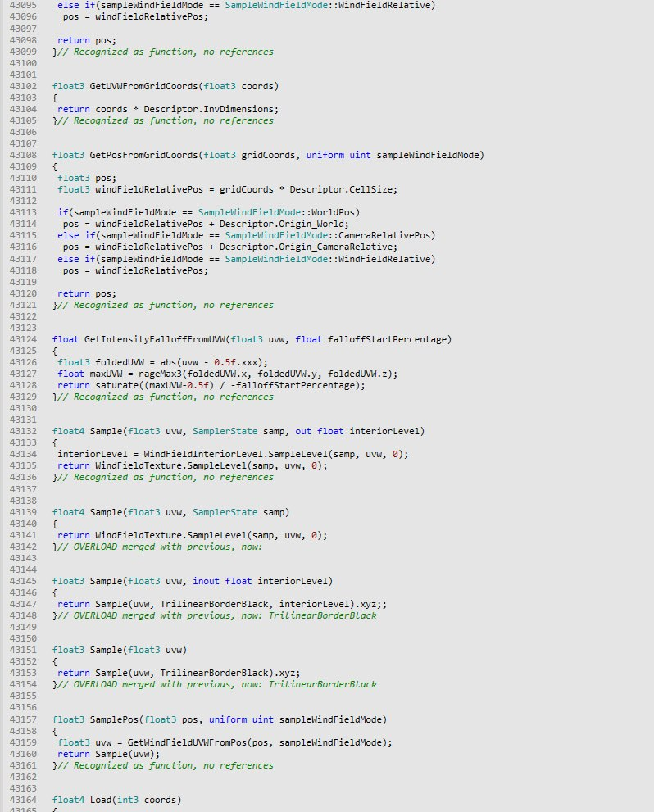Click the OVERLOAD comment on line 43148
This screenshot has width=654, height=812.
coord(217,615)
